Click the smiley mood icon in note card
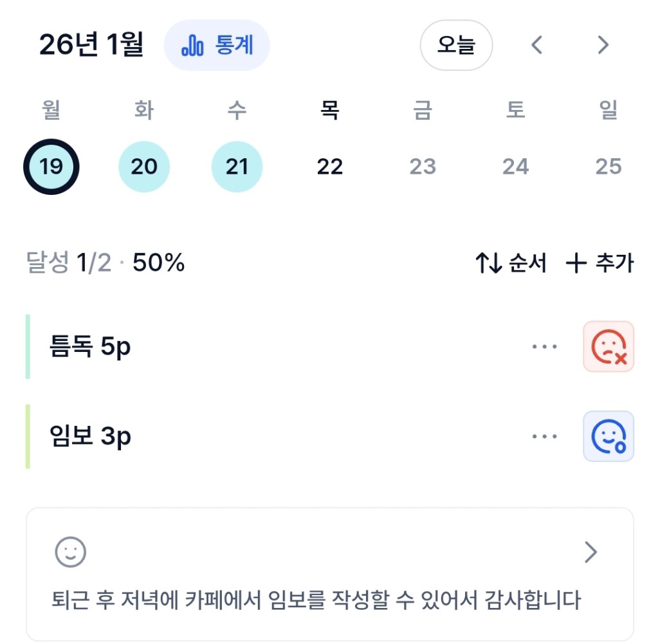Image resolution: width=660 pixels, height=644 pixels. point(71,551)
